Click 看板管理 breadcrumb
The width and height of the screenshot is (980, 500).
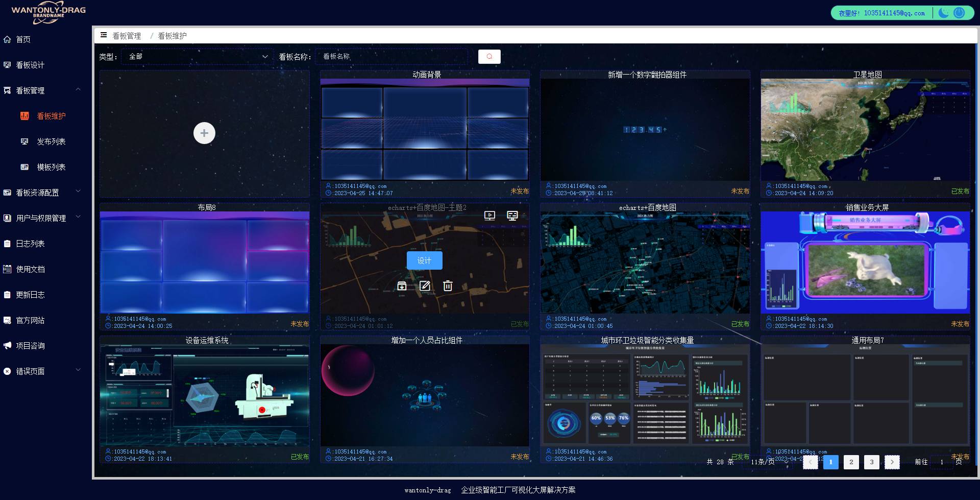(x=127, y=36)
